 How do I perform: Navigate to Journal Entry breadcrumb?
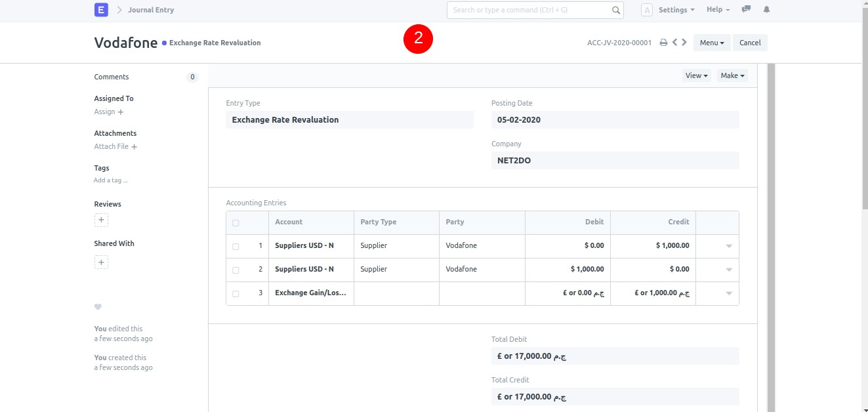click(151, 10)
